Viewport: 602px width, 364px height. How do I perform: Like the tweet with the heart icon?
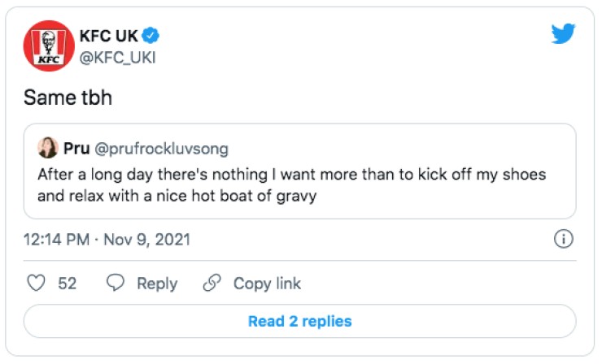(x=36, y=283)
